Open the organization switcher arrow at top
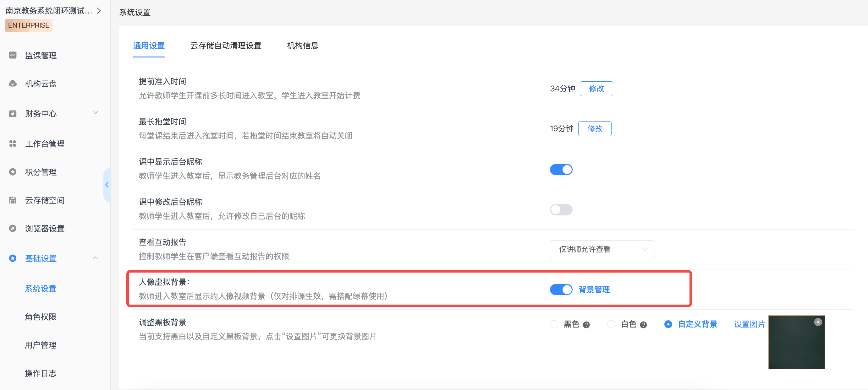This screenshot has height=390, width=868. (99, 11)
